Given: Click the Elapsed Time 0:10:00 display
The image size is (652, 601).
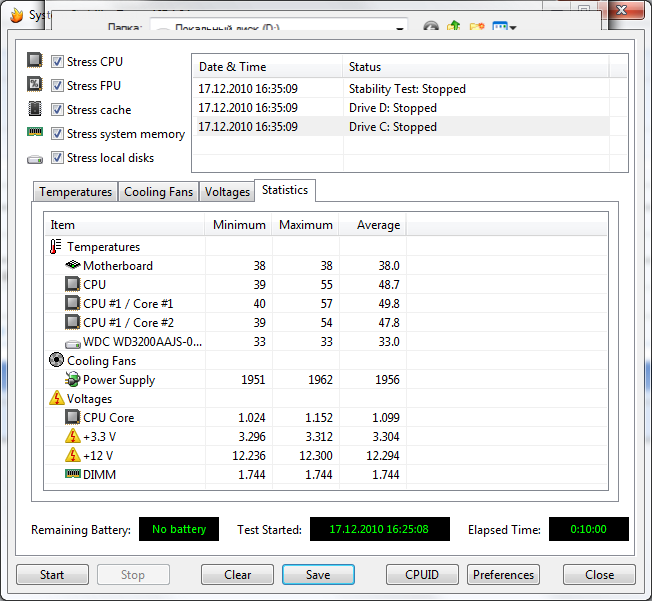Looking at the screenshot, I should tap(589, 529).
